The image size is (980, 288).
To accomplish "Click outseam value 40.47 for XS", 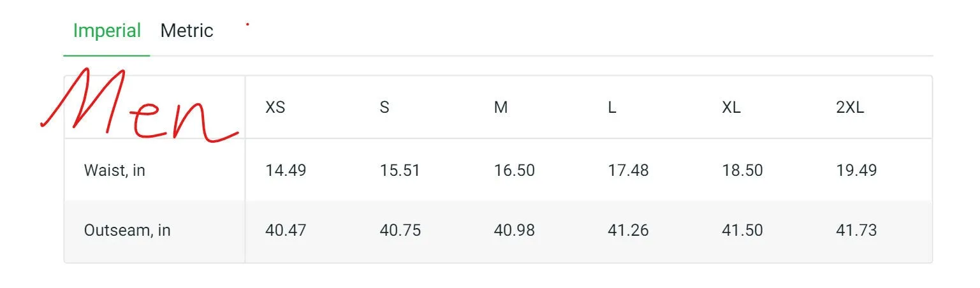I will click(x=286, y=230).
